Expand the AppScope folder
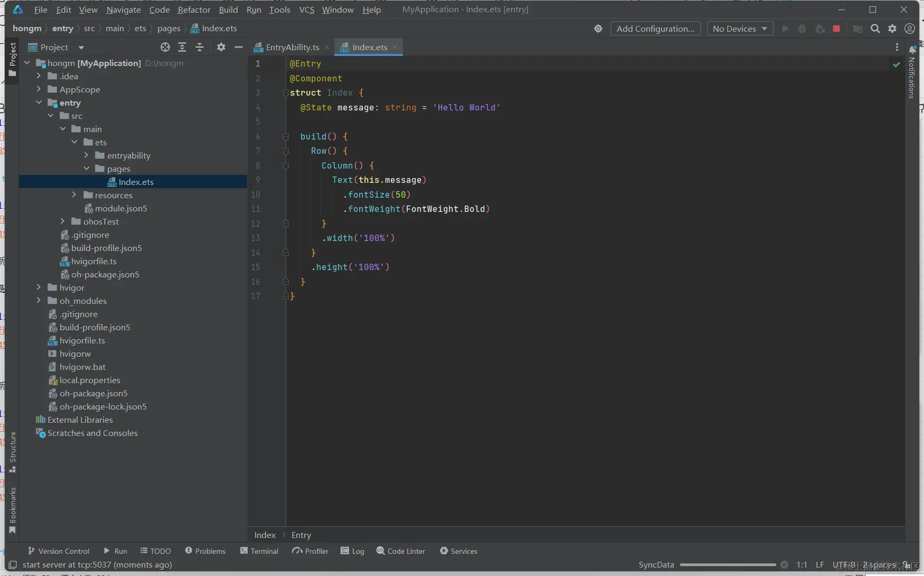Image resolution: width=924 pixels, height=576 pixels. pyautogui.click(x=39, y=89)
